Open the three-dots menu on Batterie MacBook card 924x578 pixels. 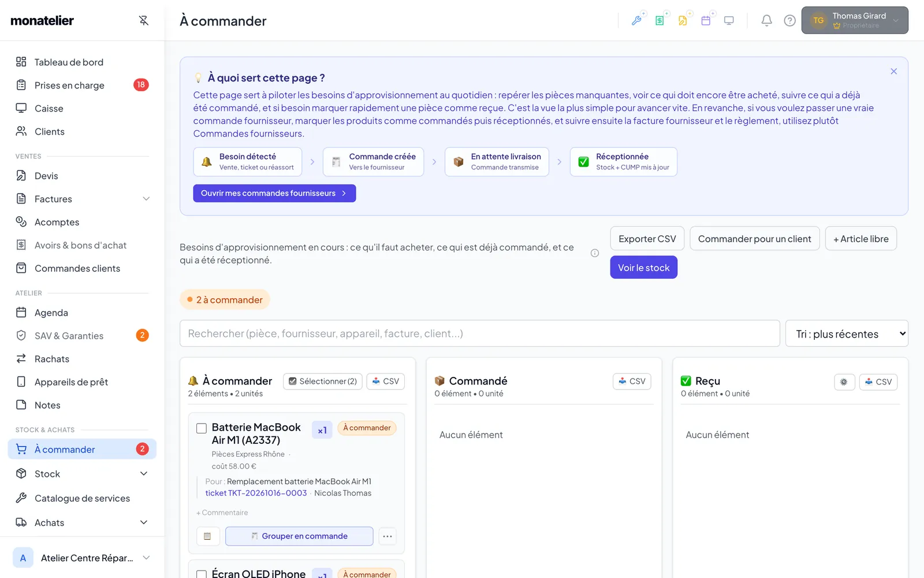[388, 536]
